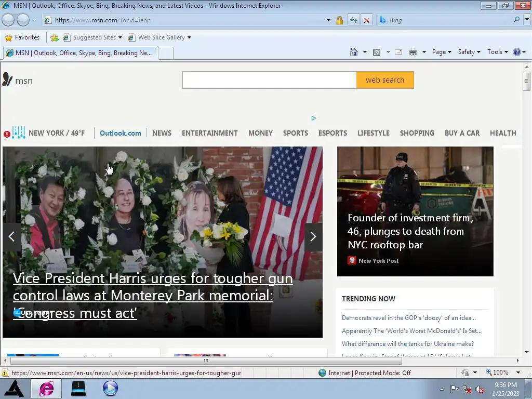The image size is (532, 399).
Task: Open search provider options dropdown
Action: [527, 20]
